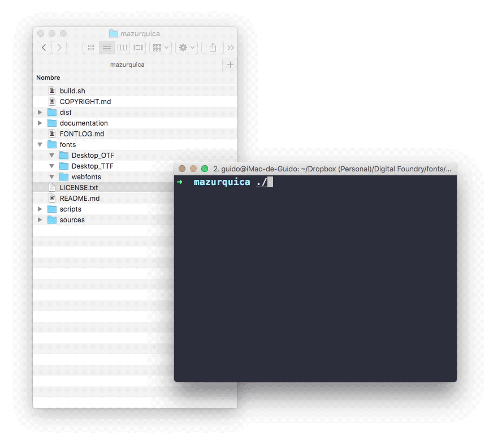Collapse the Desktop_TTF folder
The width and height of the screenshot is (502, 448).
(x=52, y=166)
